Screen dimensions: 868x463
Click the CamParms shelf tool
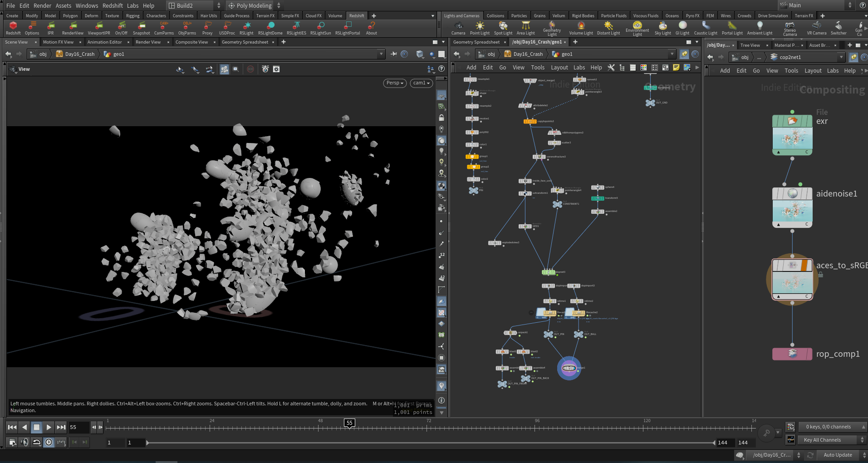pyautogui.click(x=164, y=28)
